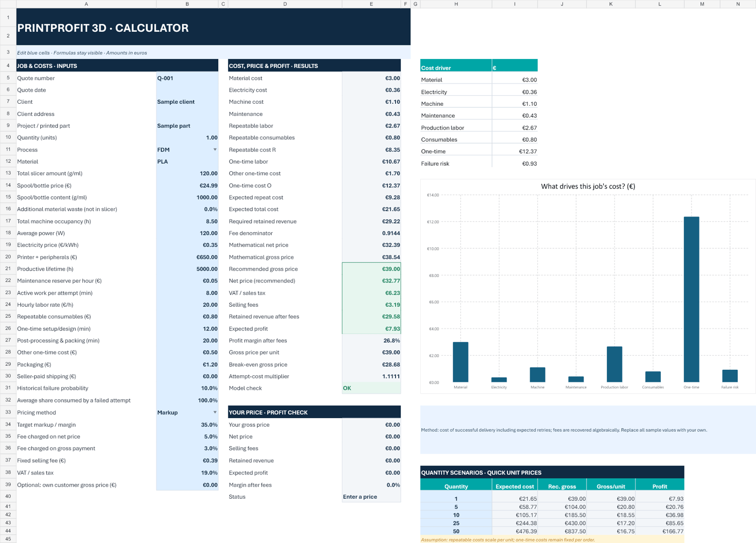Select the Production labor chart bar
This screenshot has height=543, width=756.
click(x=614, y=364)
